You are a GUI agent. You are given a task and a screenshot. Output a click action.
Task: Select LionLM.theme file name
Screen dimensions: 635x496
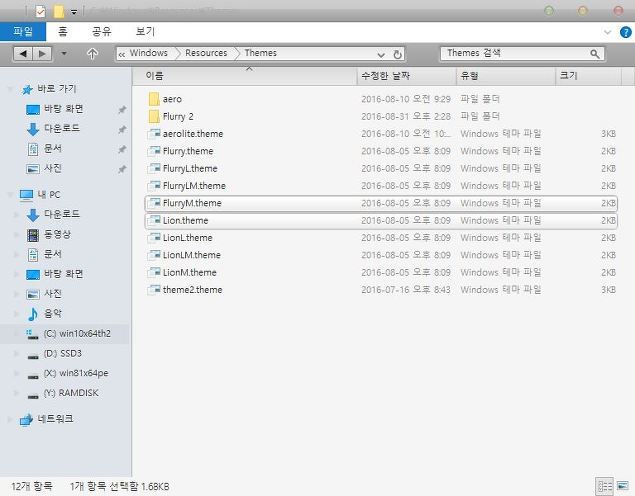(192, 255)
